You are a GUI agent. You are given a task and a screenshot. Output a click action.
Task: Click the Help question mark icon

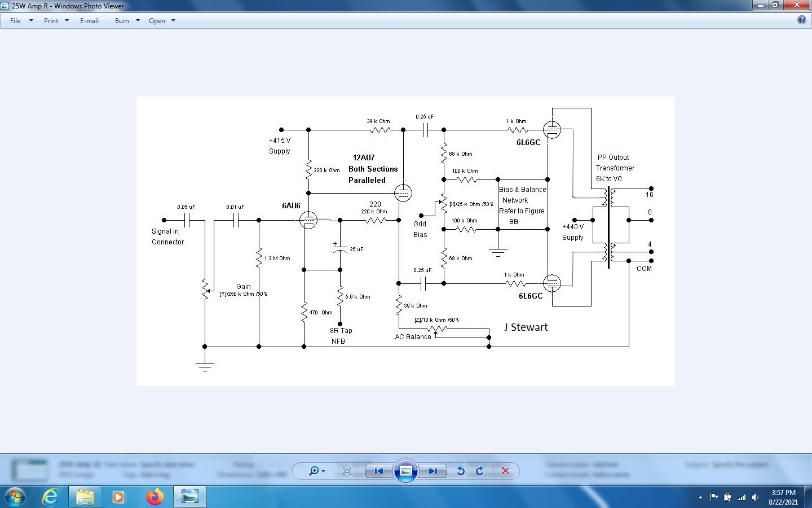pos(802,20)
